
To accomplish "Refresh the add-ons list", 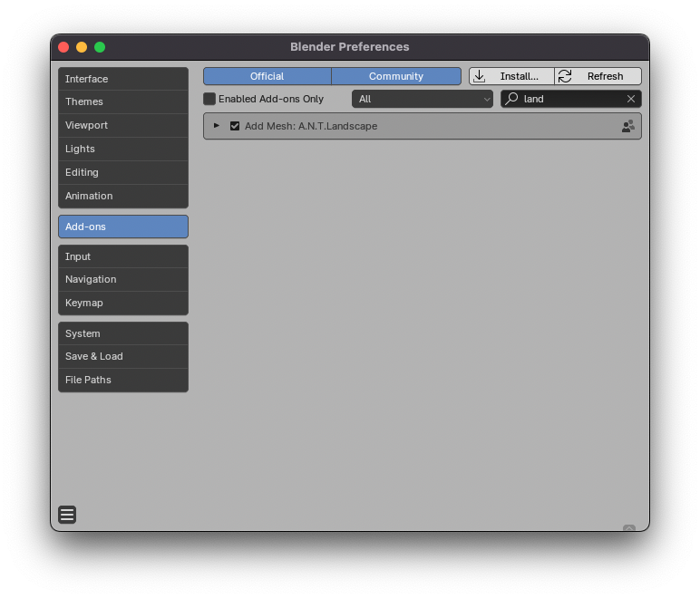I will [x=598, y=76].
